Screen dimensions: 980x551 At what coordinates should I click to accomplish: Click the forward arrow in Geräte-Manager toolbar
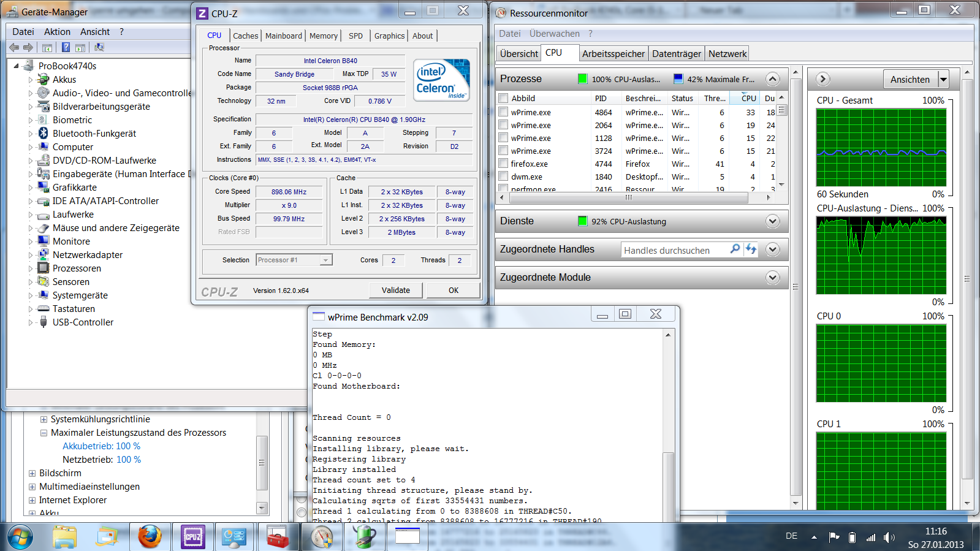click(x=28, y=47)
